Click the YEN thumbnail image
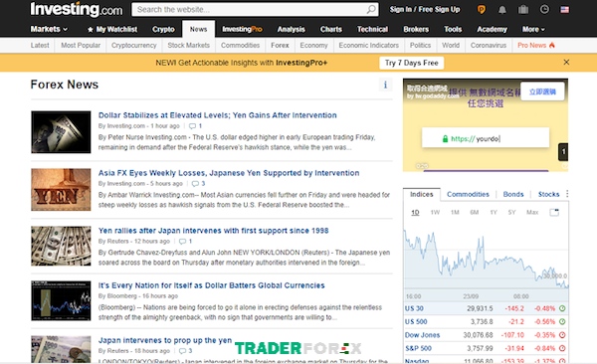The width and height of the screenshot is (597, 364). [61, 190]
